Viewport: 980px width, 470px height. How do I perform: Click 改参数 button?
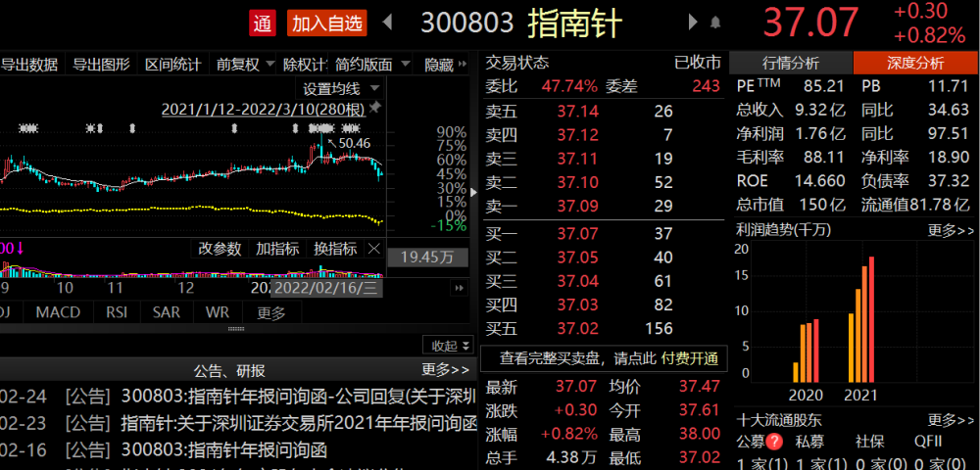220,249
